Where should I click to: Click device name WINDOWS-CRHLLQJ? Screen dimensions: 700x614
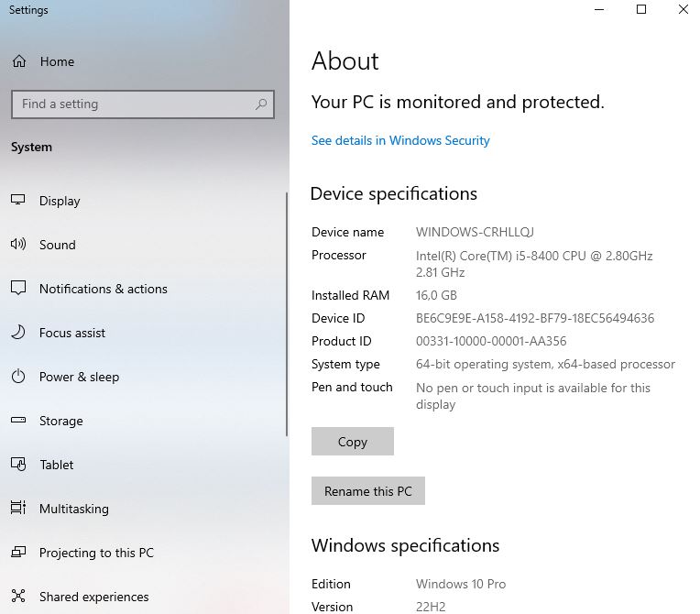tap(475, 232)
